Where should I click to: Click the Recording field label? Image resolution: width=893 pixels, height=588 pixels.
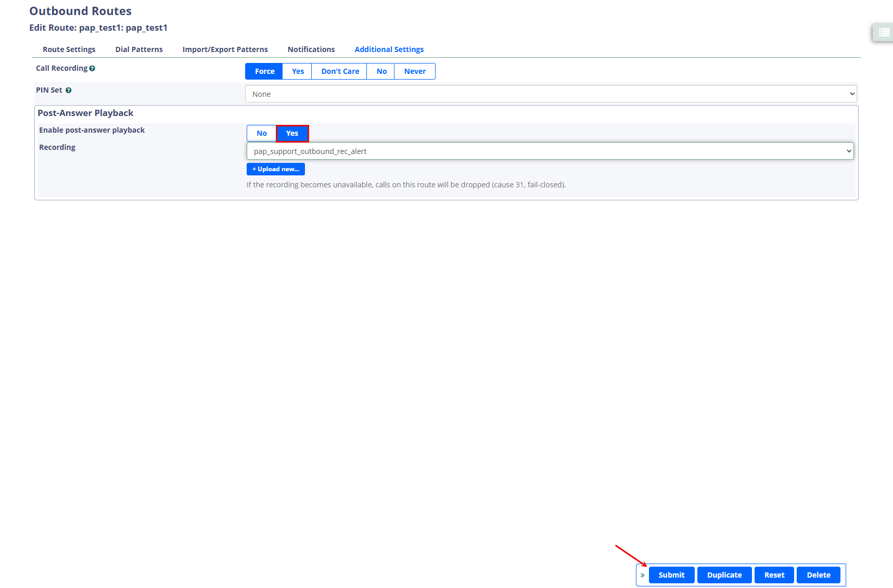(x=57, y=147)
